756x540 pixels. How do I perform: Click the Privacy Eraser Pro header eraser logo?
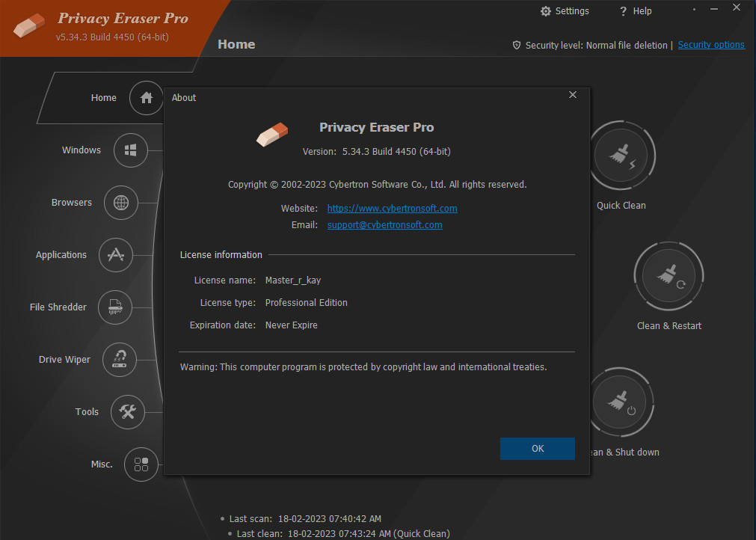(x=29, y=25)
